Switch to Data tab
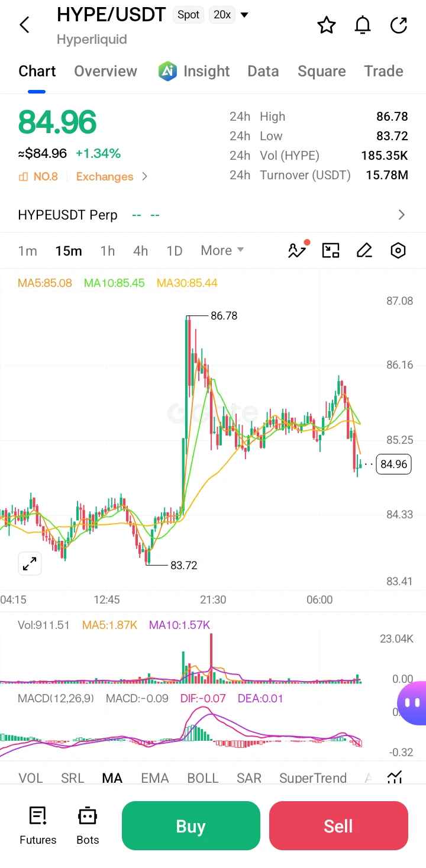The height and width of the screenshot is (868, 426). pos(263,71)
